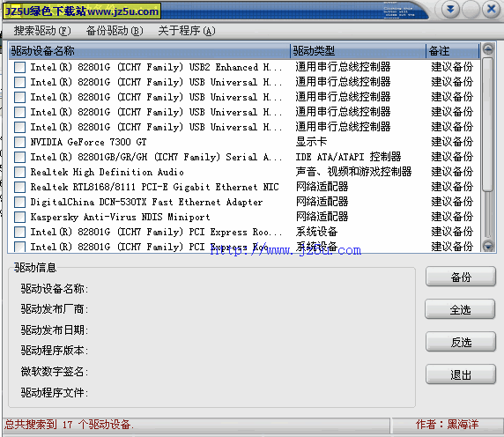Viewport: 504px width, 437px height.
Task: Check DigitalChina DCN-530TX Ethernet Adapter box
Action: coord(20,202)
